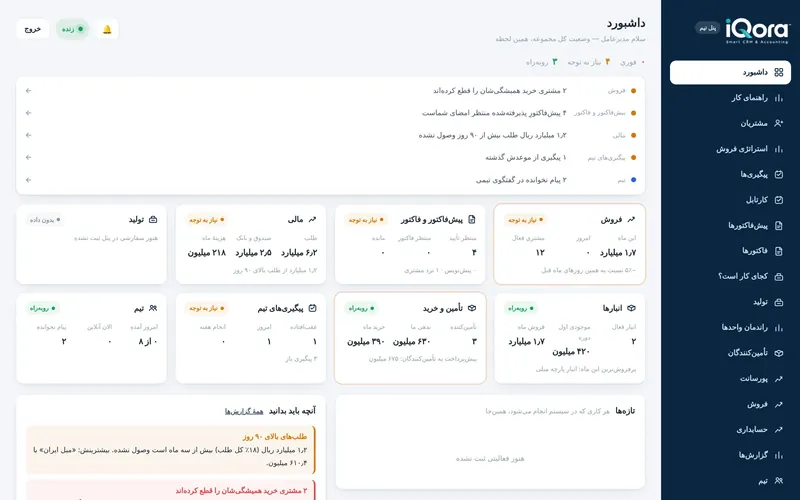Click the ۲ مشتری خرید همیشگی‌شان alert text
The image size is (800, 500).
pyautogui.click(x=499, y=91)
